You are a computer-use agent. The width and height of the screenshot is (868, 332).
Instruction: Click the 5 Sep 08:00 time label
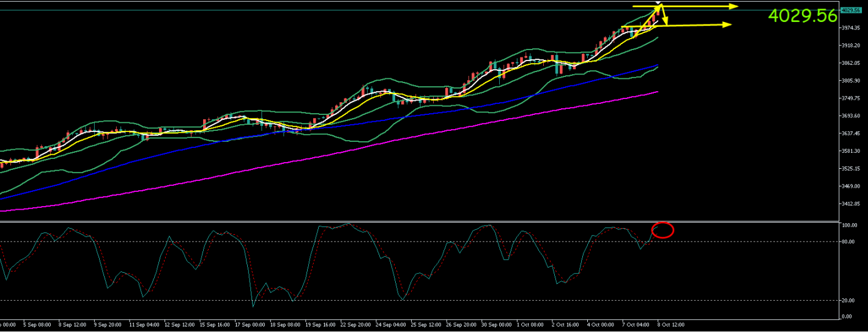coord(38,324)
